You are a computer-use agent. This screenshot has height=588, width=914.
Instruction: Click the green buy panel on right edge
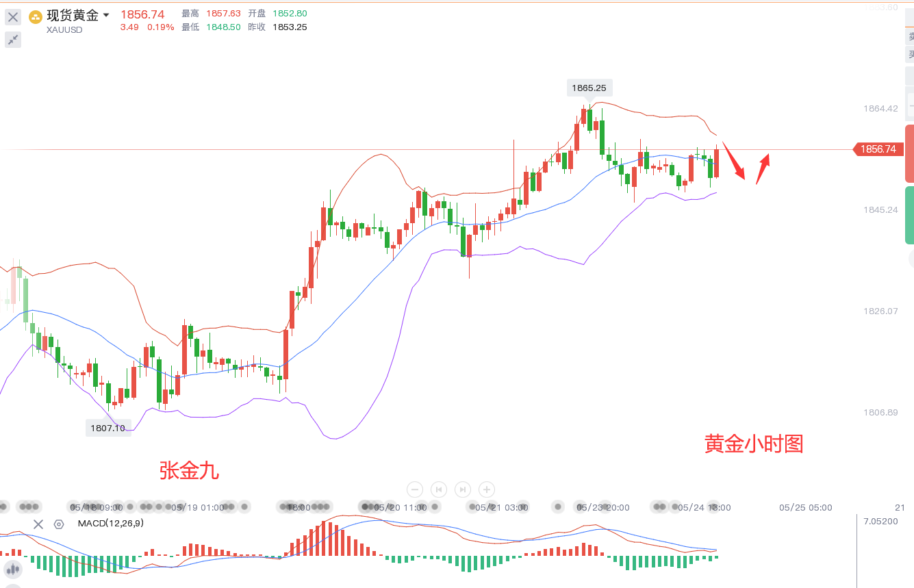pyautogui.click(x=909, y=215)
